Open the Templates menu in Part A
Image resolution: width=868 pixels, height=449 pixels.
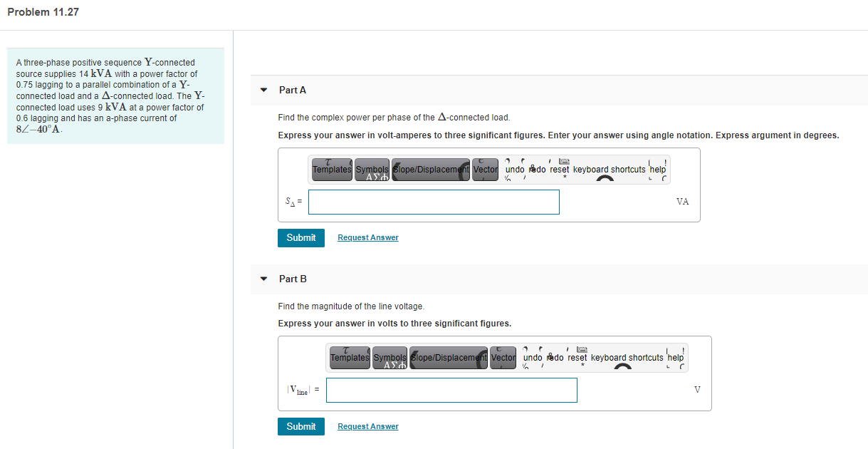pos(331,170)
